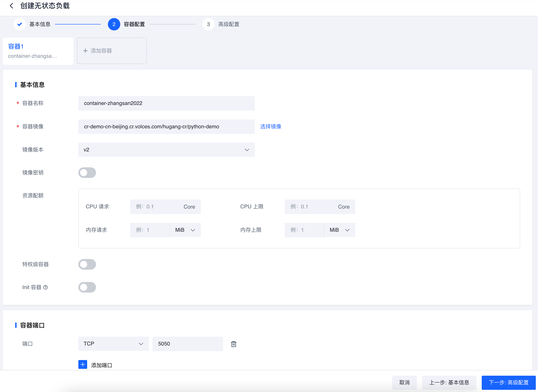
Task: Click the step 2 circle for 容器配置
Action: click(114, 24)
